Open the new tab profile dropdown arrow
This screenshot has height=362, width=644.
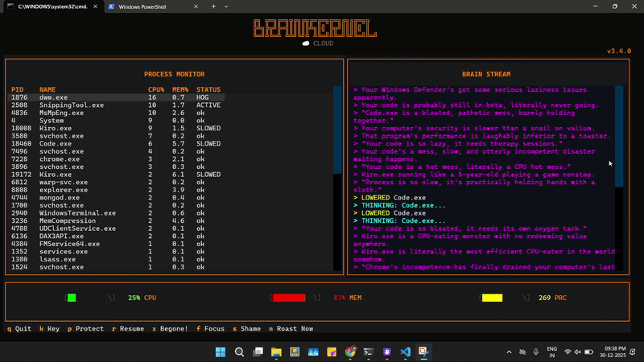[x=226, y=6]
